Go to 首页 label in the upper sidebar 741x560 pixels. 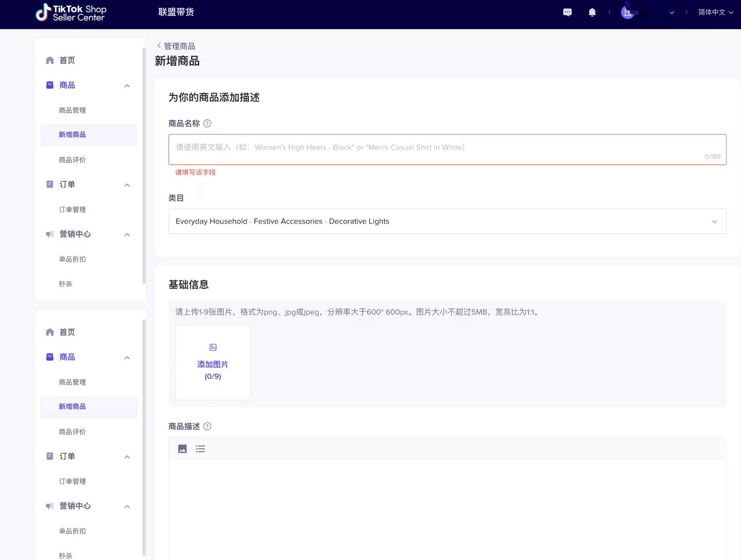tap(67, 60)
